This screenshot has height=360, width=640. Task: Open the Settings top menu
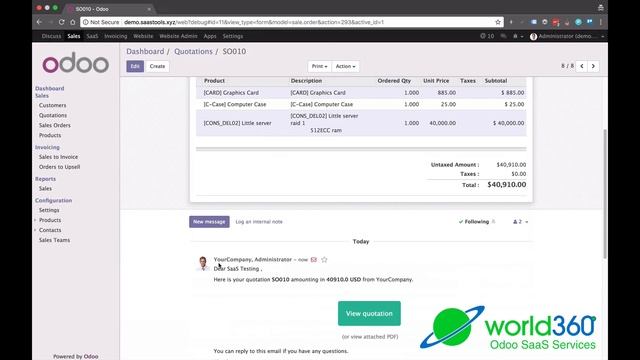233,36
